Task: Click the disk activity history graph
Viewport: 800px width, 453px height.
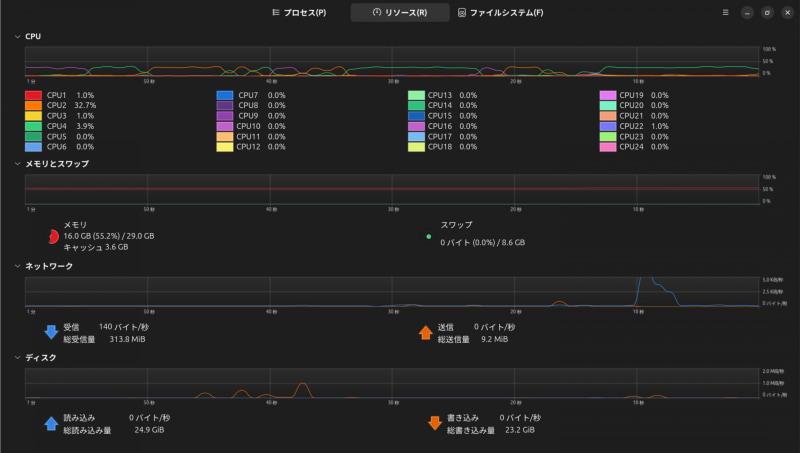Action: pyautogui.click(x=392, y=383)
